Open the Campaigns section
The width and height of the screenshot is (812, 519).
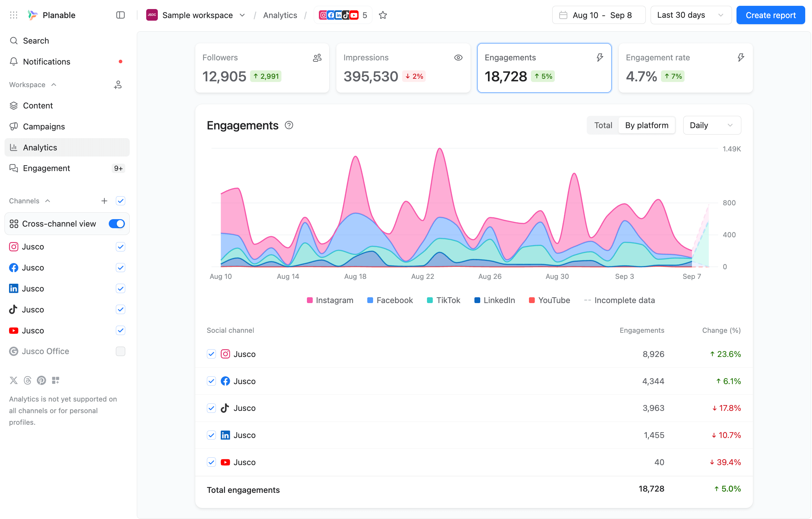click(44, 127)
